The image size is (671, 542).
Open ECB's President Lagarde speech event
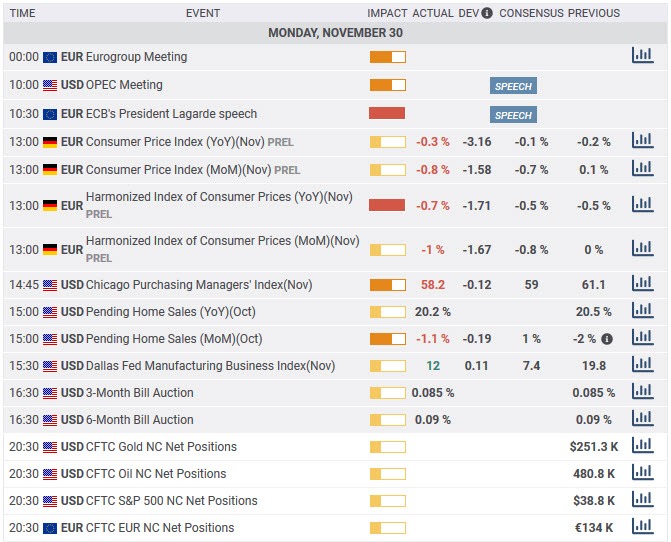pyautogui.click(x=172, y=114)
